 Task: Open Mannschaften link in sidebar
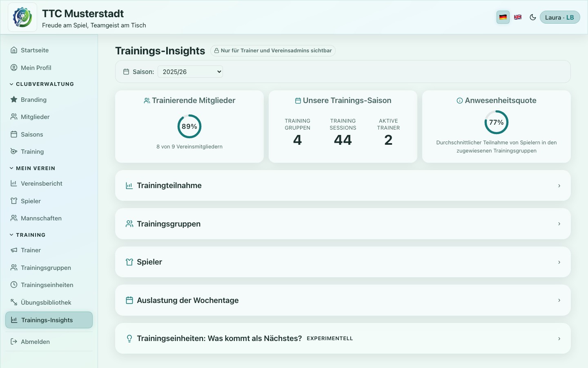click(49, 218)
